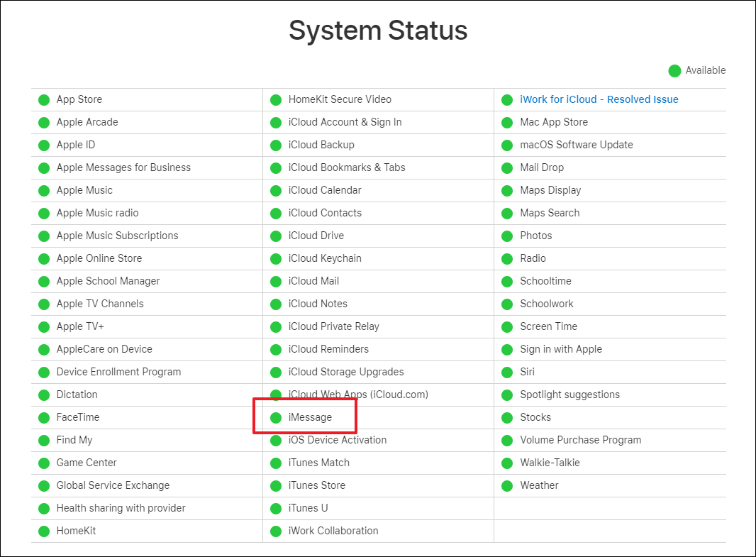
Task: Click the iCloud Storage Upgrades label
Action: [x=345, y=372]
